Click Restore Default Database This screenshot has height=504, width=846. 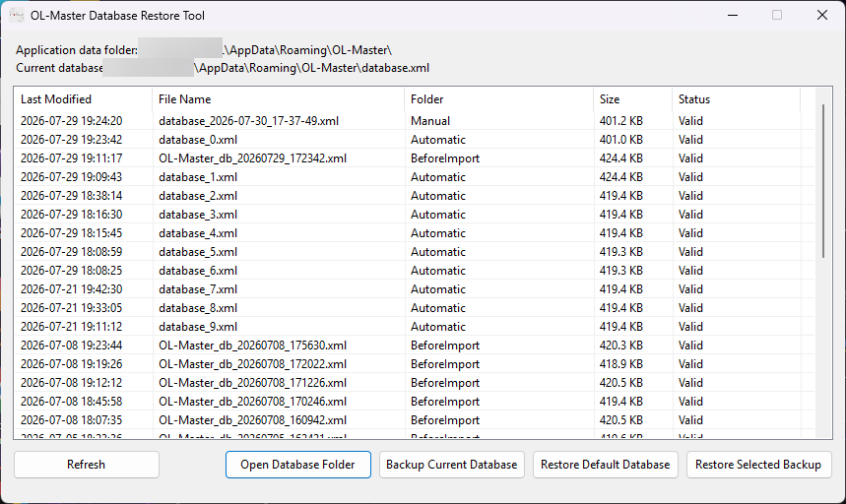click(606, 465)
